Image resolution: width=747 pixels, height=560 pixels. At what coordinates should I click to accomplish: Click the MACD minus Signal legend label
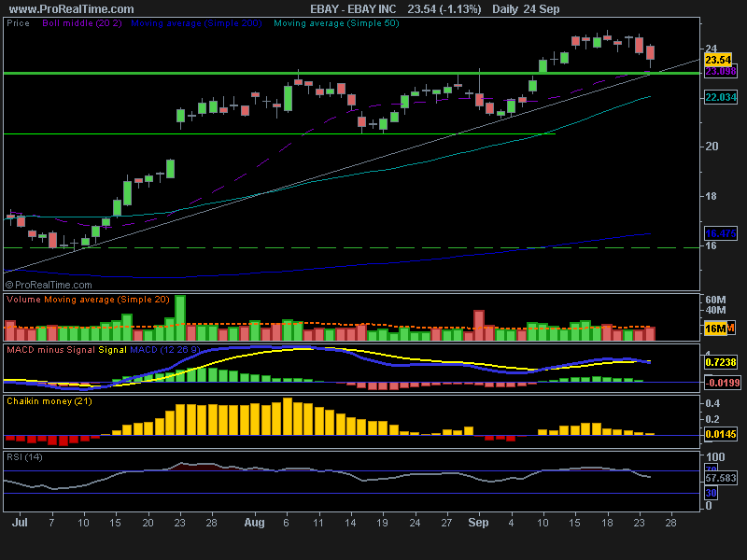coord(51,350)
